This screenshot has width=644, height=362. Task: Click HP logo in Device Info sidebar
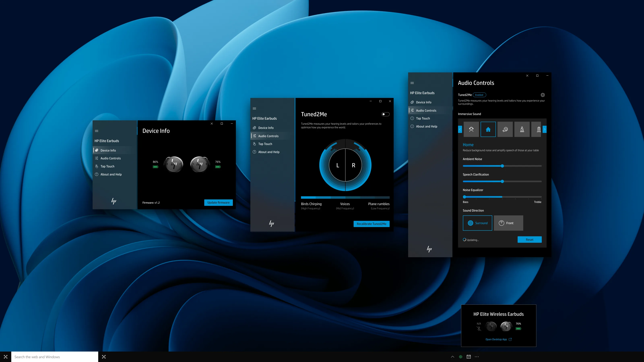click(114, 201)
